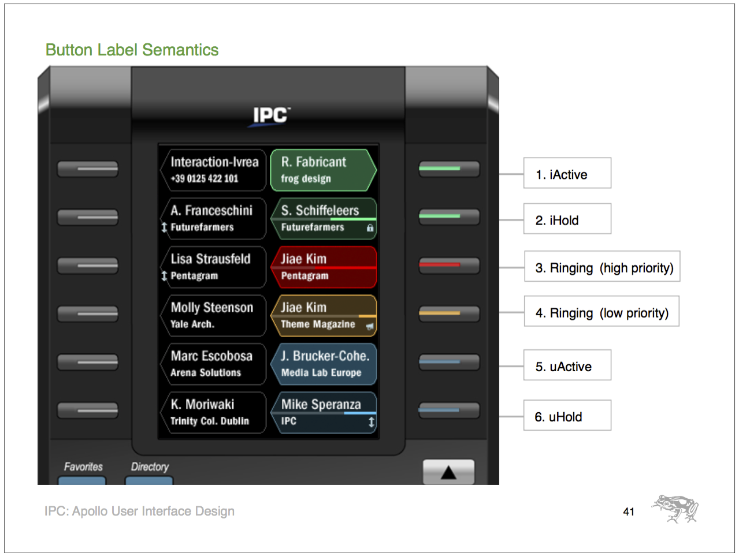This screenshot has height=560, width=739.
Task: Push the left hardware key beside Interaction-Ivrea
Action: (x=88, y=169)
